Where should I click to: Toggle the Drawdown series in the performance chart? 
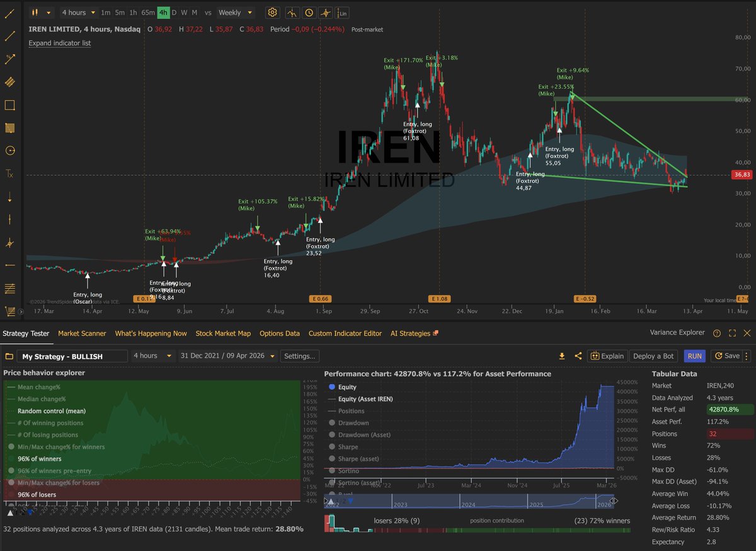(349, 423)
